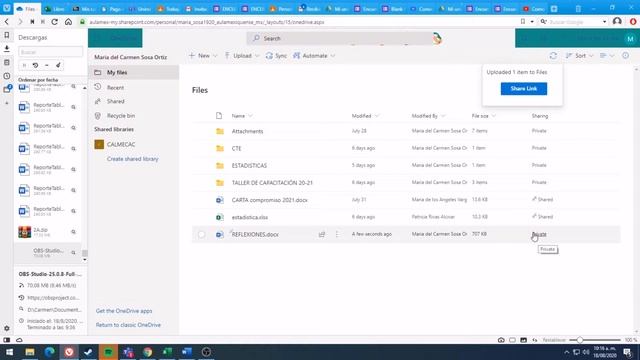The width and height of the screenshot is (640, 360).
Task: Open the CARTA compromiso 2021.docx file
Action: pyautogui.click(x=269, y=200)
